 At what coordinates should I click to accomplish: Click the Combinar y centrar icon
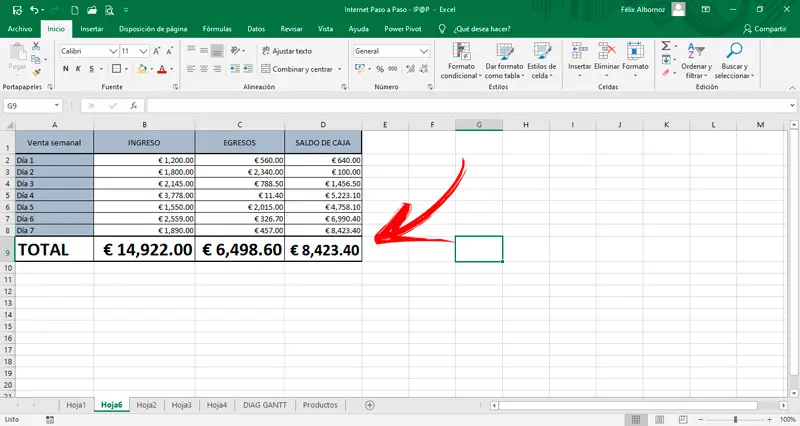pyautogui.click(x=266, y=69)
